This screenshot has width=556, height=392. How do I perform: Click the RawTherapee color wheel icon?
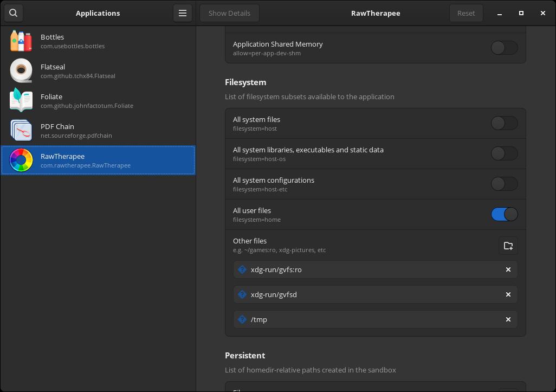coord(21,160)
